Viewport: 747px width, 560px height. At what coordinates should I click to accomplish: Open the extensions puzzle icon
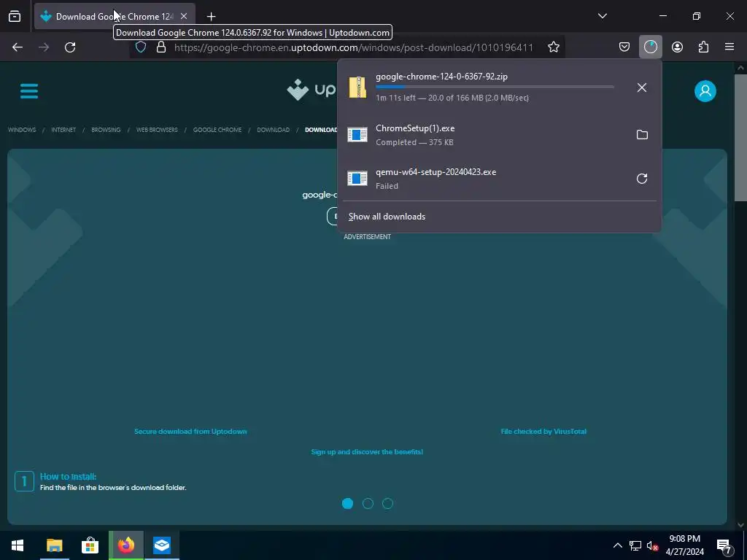point(703,47)
